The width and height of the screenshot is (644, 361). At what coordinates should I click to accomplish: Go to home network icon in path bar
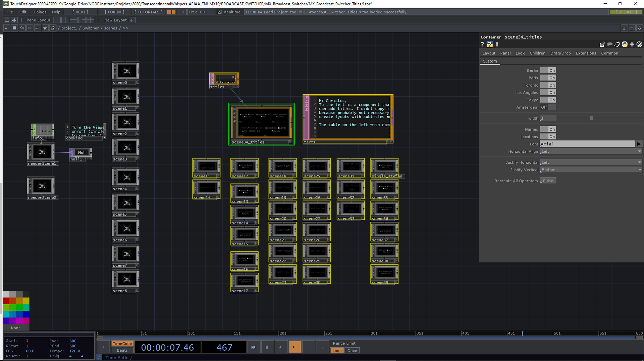click(x=53, y=28)
